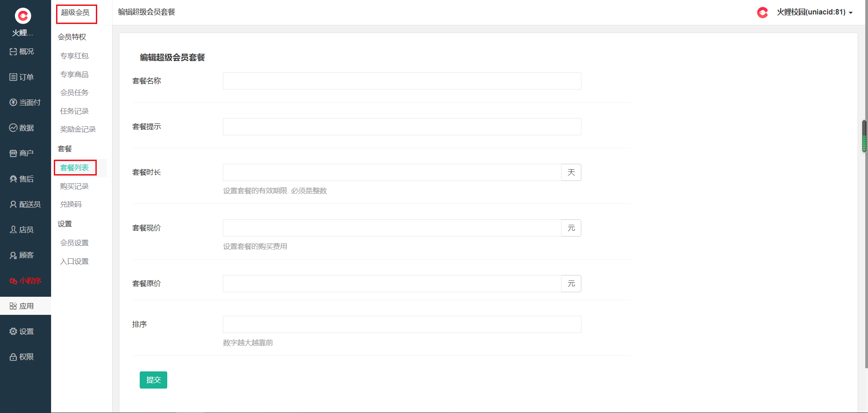Focus the 排序 input field

[402, 324]
